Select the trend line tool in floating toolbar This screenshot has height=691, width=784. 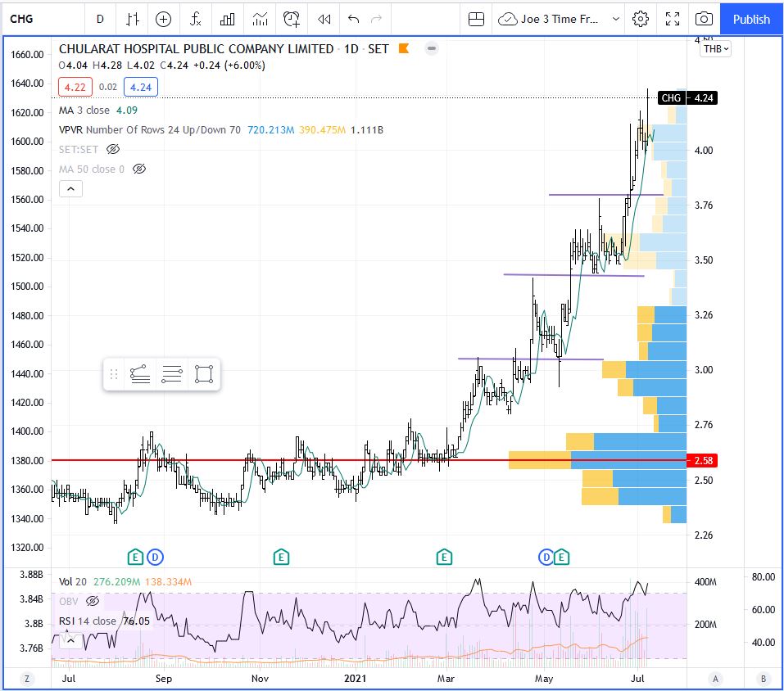tap(140, 373)
